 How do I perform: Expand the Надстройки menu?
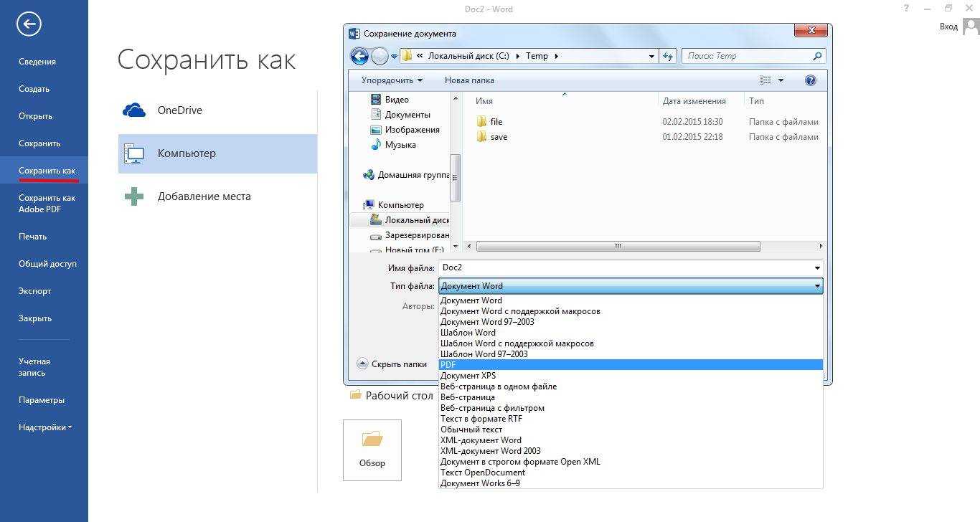click(44, 427)
